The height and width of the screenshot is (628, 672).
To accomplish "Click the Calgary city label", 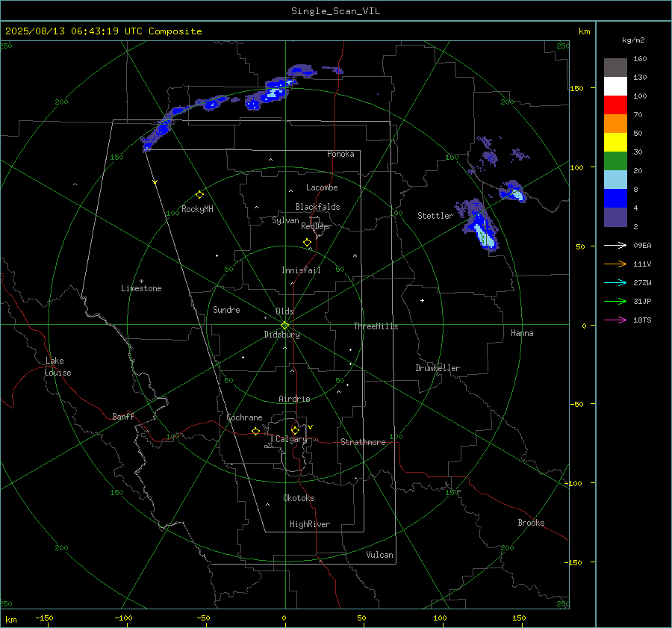I will (x=291, y=439).
